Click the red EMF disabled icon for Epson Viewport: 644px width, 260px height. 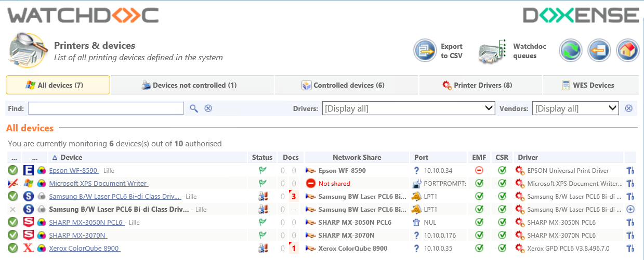pyautogui.click(x=479, y=170)
